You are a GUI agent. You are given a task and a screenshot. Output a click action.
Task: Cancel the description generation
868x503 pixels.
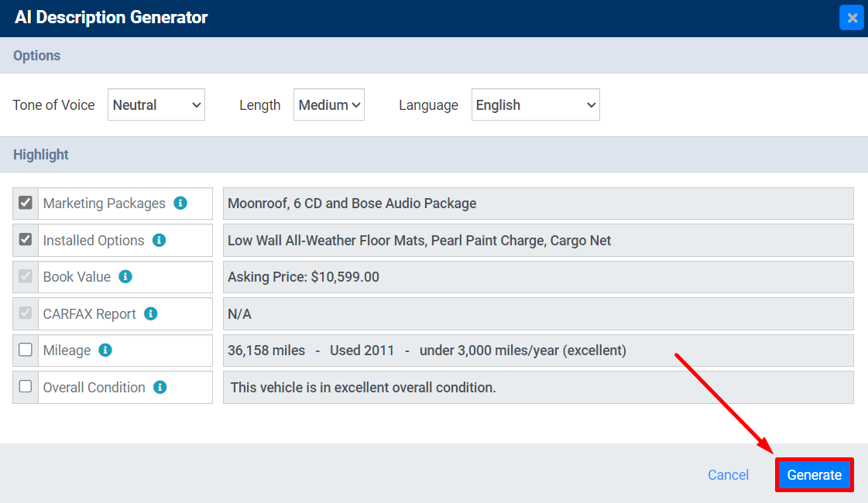tap(728, 474)
